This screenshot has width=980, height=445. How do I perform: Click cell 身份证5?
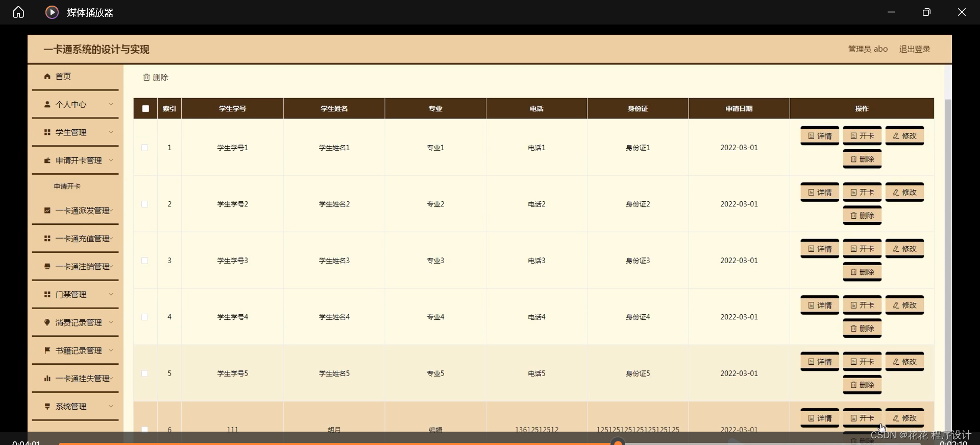click(638, 373)
